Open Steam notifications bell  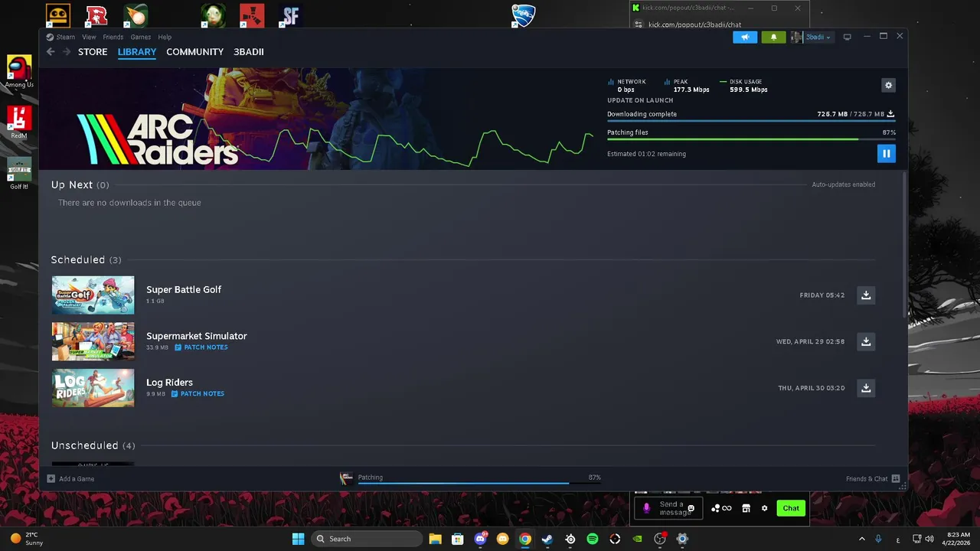[773, 37]
